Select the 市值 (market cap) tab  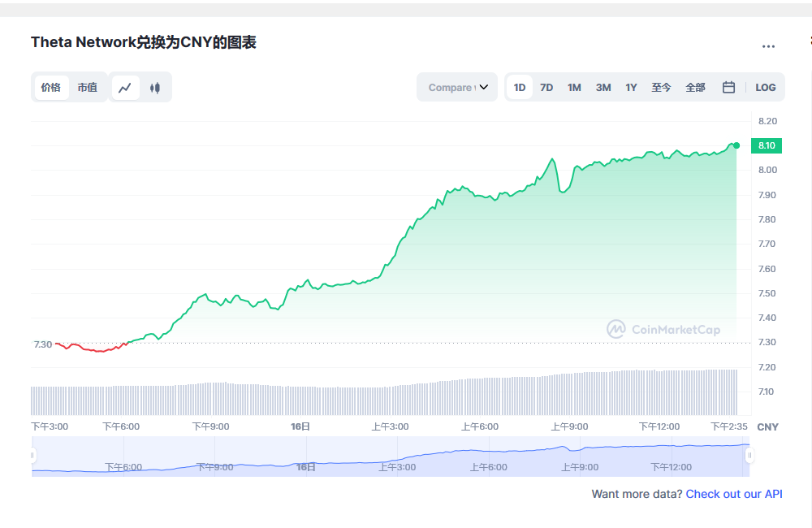88,87
